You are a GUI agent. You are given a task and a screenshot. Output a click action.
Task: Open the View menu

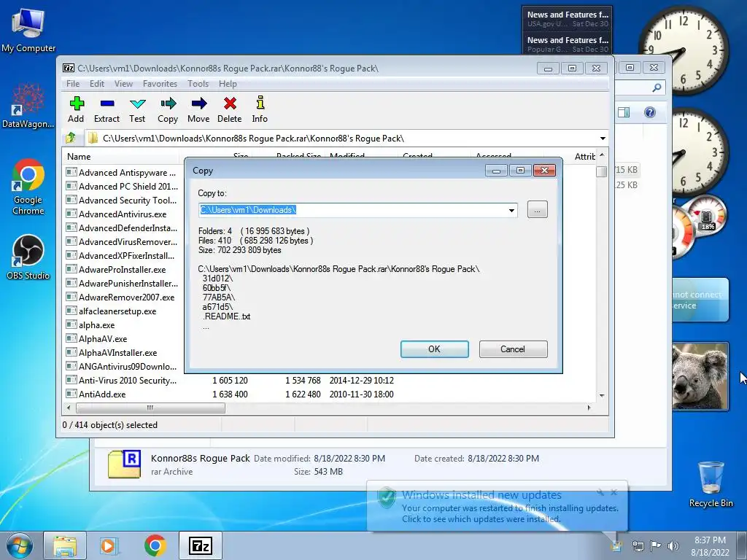[x=123, y=84]
